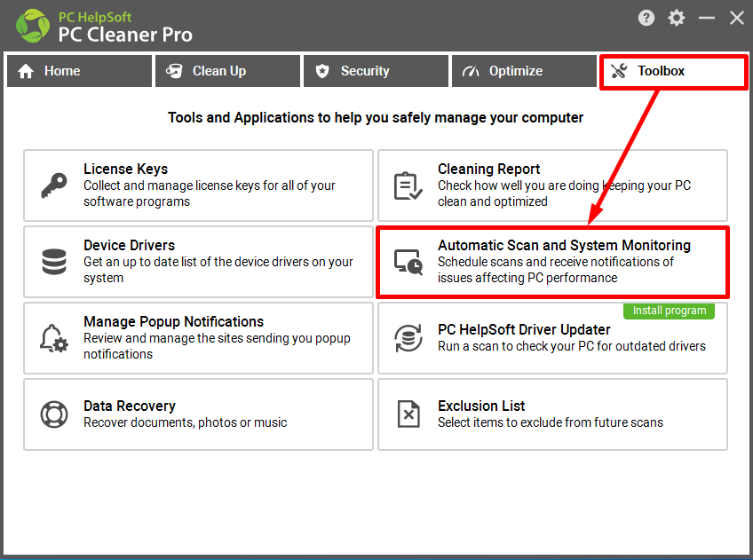Screen dimensions: 753x560
Task: Click 'Get an up to date list' description
Action: [x=218, y=270]
